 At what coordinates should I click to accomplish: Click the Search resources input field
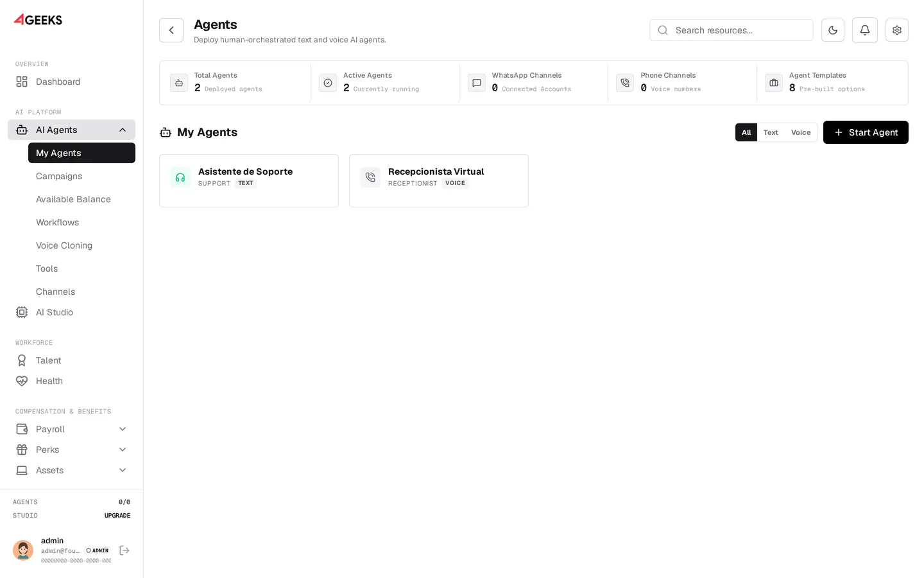coord(732,30)
